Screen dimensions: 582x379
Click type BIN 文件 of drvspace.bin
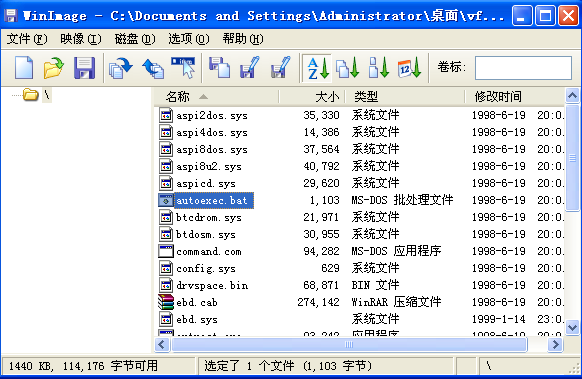pyautogui.click(x=375, y=285)
